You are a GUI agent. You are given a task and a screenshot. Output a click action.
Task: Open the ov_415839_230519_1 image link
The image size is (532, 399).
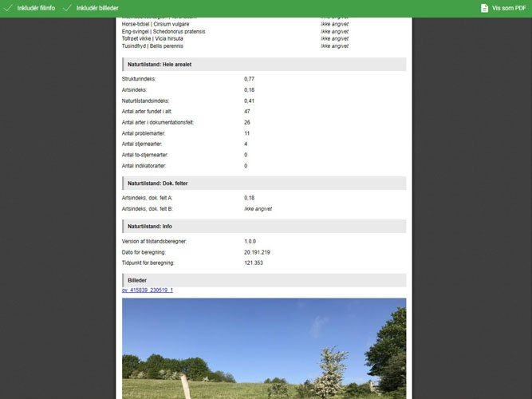click(x=148, y=290)
